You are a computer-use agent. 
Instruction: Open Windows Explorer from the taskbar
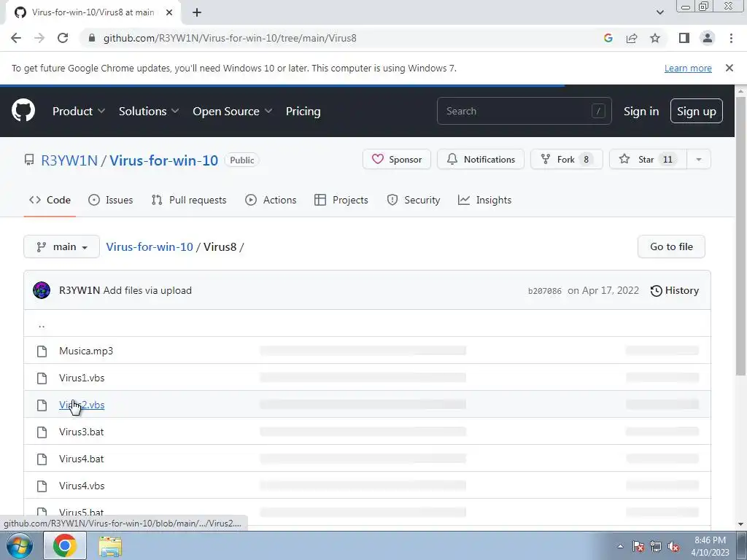[x=110, y=546]
